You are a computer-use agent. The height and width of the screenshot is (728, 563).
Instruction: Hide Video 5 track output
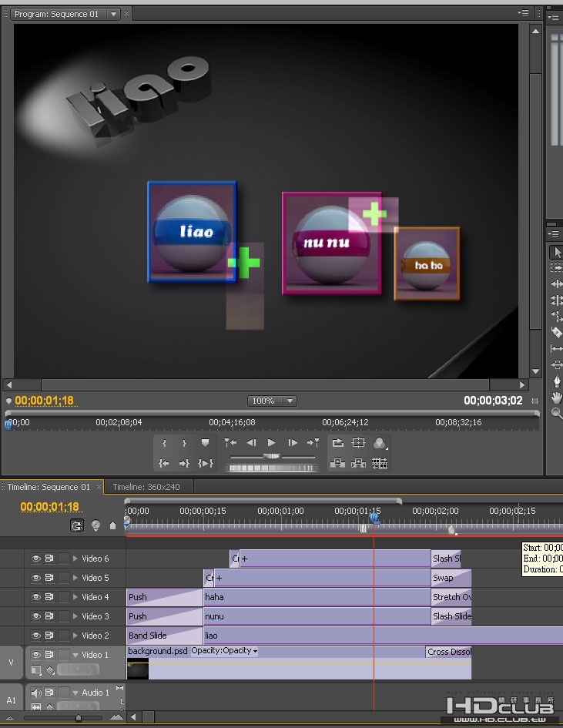coord(35,578)
